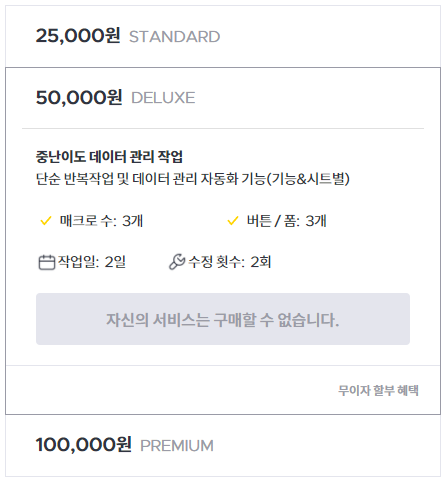Click the 중난이도 데이터 관리 작업 title
446x484 pixels.
(x=109, y=157)
